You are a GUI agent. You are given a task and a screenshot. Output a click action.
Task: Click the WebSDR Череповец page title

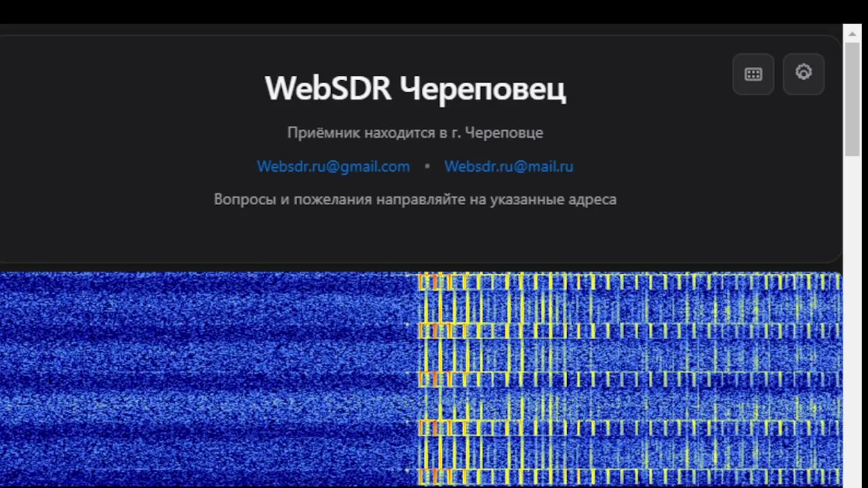point(415,89)
